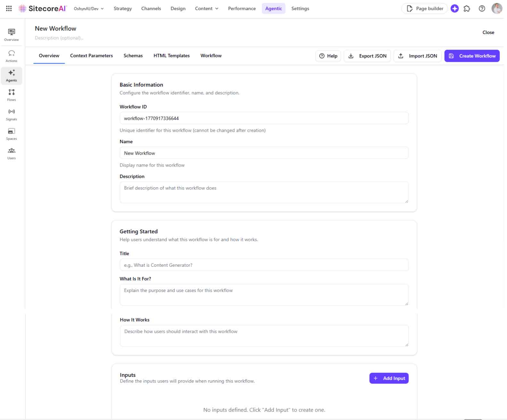This screenshot has height=420, width=507.
Task: Open the Overview sidebar icon
Action: pyautogui.click(x=12, y=35)
